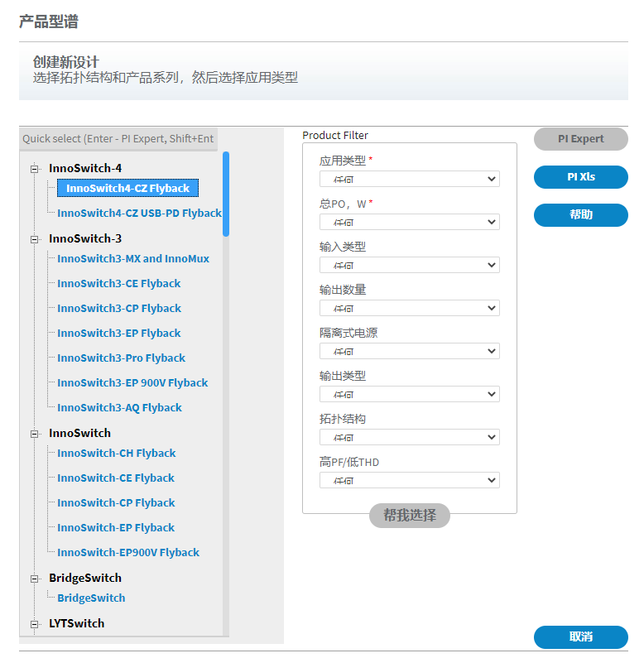Collapse the InnoSwitch-3 tree group
The width and height of the screenshot is (644, 658).
coord(35,240)
